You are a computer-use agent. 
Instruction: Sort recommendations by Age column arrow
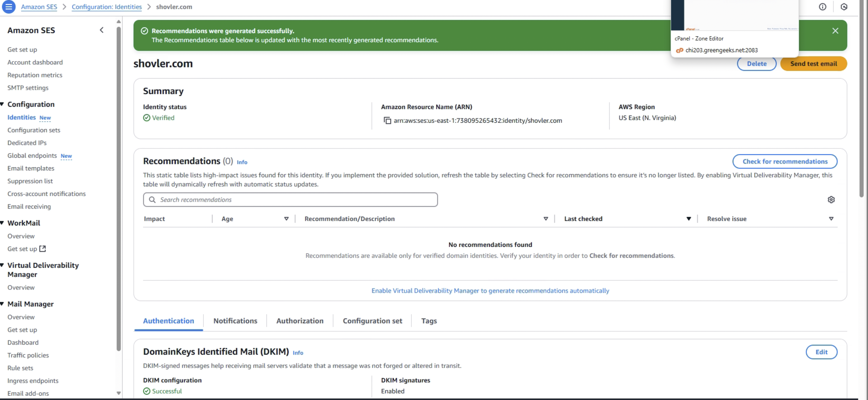[286, 219]
